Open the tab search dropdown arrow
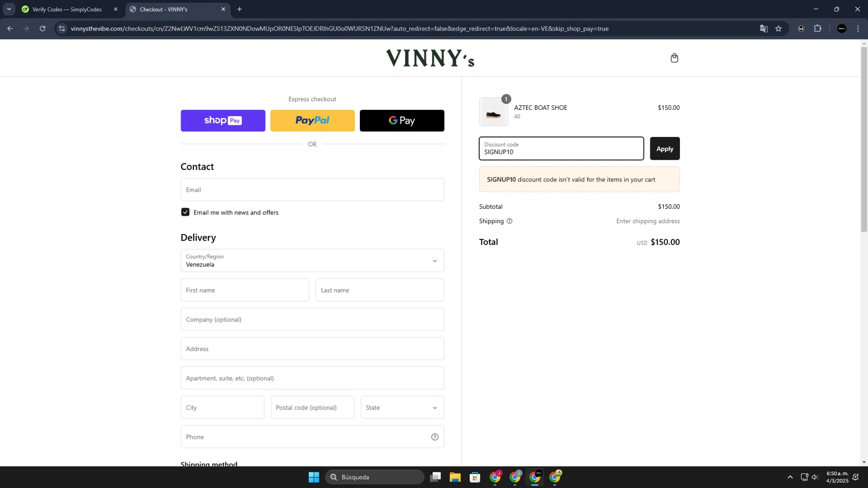The image size is (868, 488). click(9, 9)
